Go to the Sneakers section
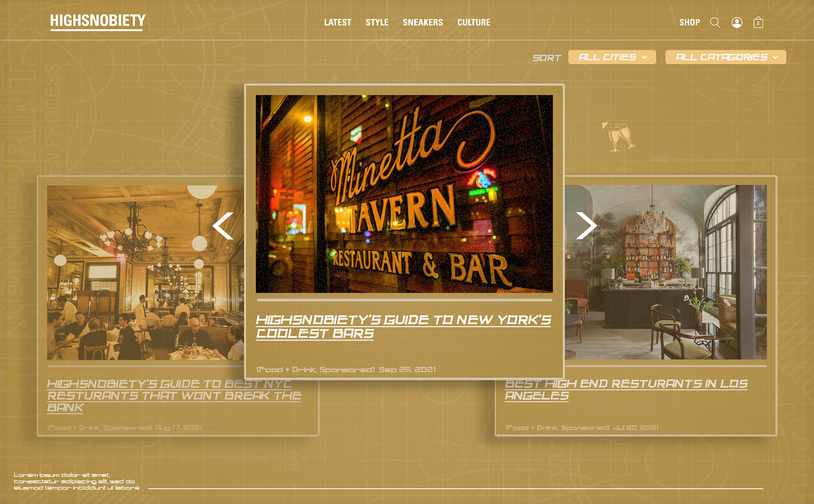 coord(423,22)
